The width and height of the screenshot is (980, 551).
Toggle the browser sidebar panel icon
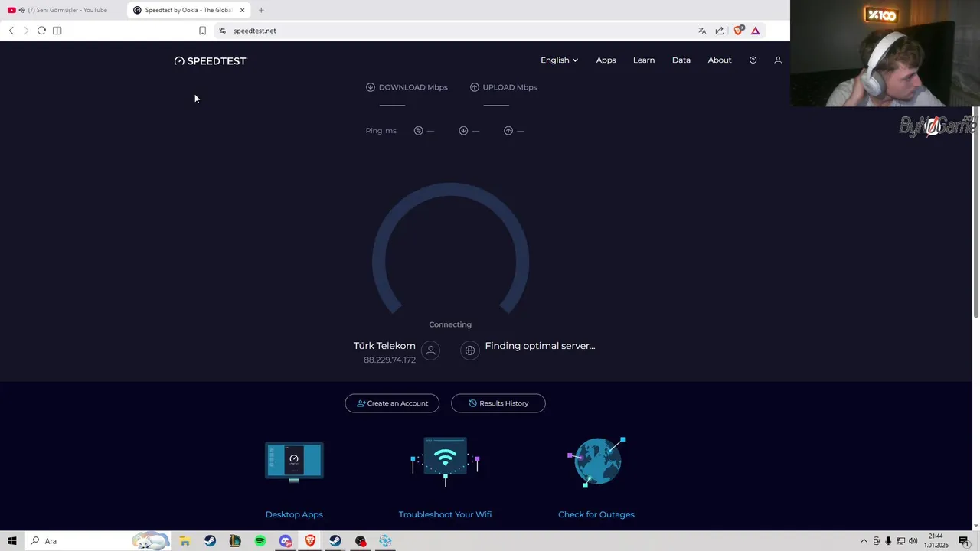pos(57,31)
